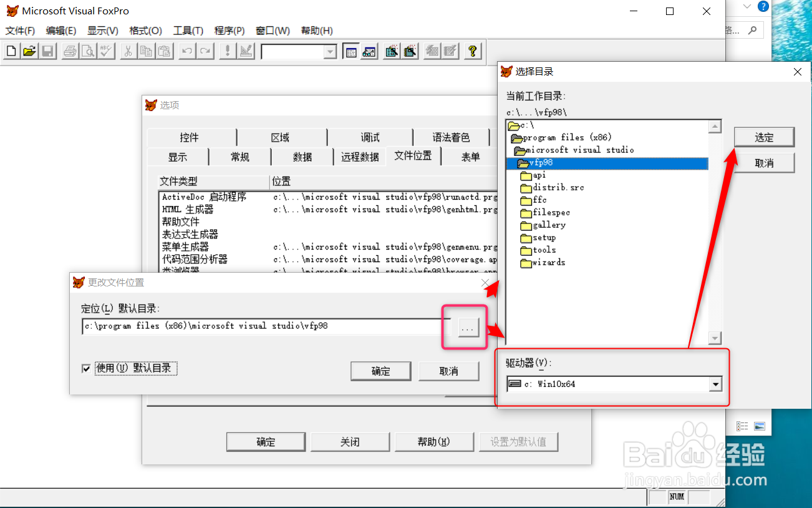Switch to the 调试 tab in Options
The width and height of the screenshot is (812, 508).
(370, 137)
